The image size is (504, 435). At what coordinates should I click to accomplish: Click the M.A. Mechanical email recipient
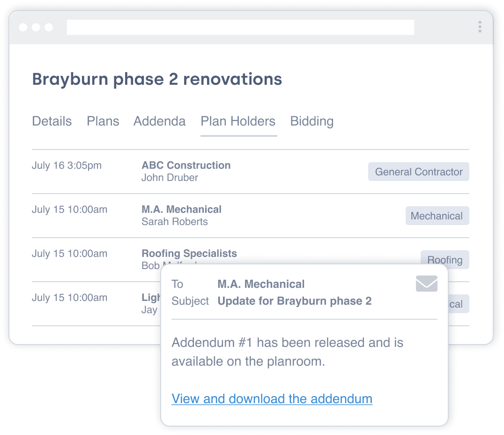coord(261,284)
